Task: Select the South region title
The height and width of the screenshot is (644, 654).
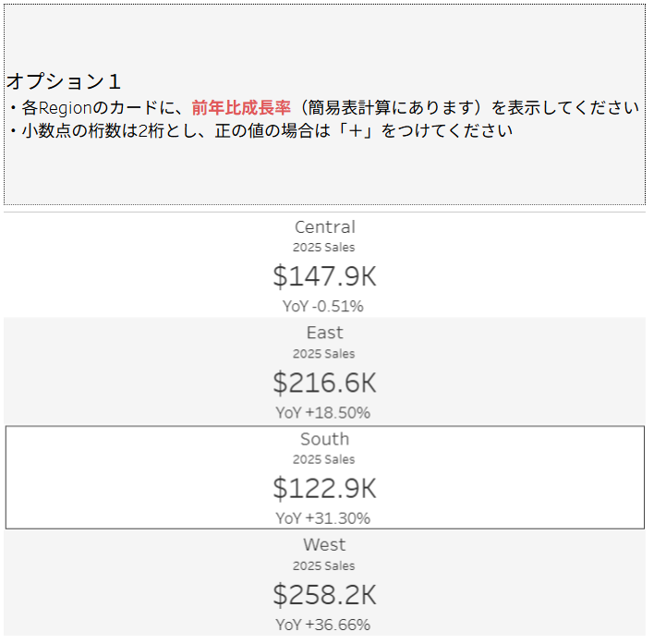Action: (324, 439)
